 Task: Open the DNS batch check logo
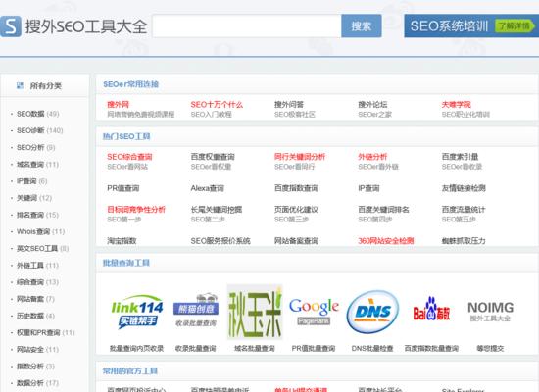373,312
